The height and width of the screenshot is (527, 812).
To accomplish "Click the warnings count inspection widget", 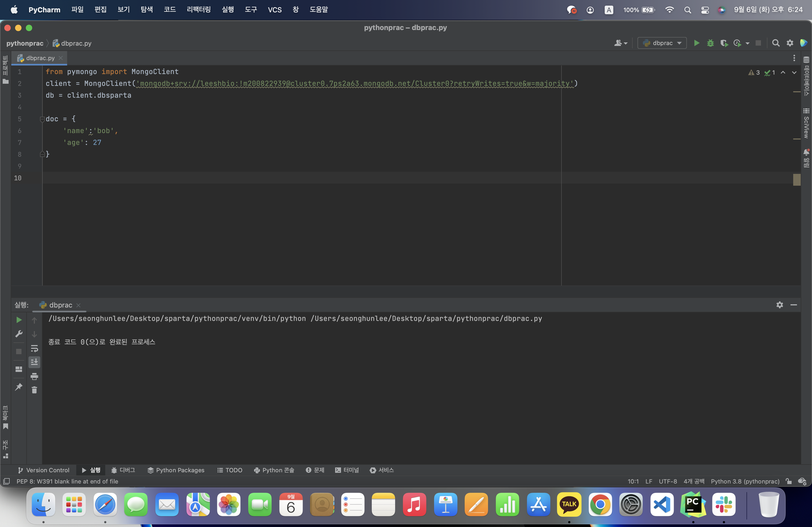I will (754, 72).
